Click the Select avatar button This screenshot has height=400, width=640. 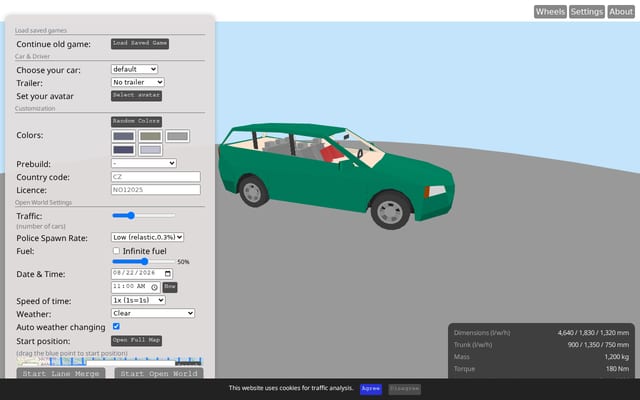pyautogui.click(x=136, y=96)
